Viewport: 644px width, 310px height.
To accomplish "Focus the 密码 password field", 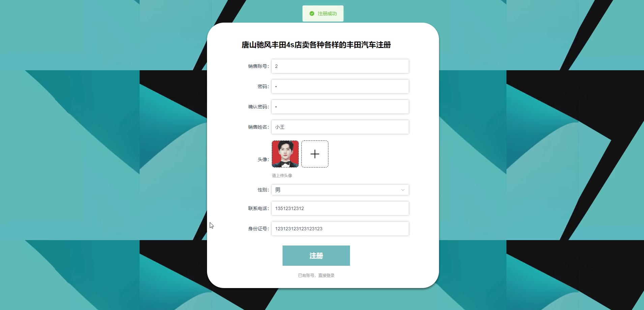I will tap(340, 86).
